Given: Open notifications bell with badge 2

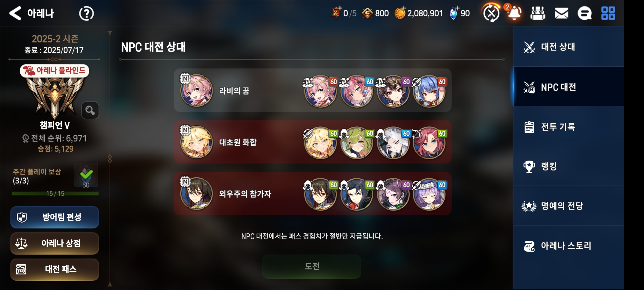Looking at the screenshot, I should click(x=514, y=12).
